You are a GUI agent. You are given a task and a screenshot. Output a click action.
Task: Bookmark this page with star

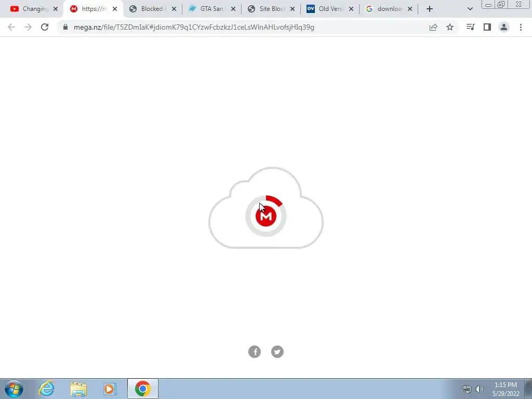pos(450,27)
